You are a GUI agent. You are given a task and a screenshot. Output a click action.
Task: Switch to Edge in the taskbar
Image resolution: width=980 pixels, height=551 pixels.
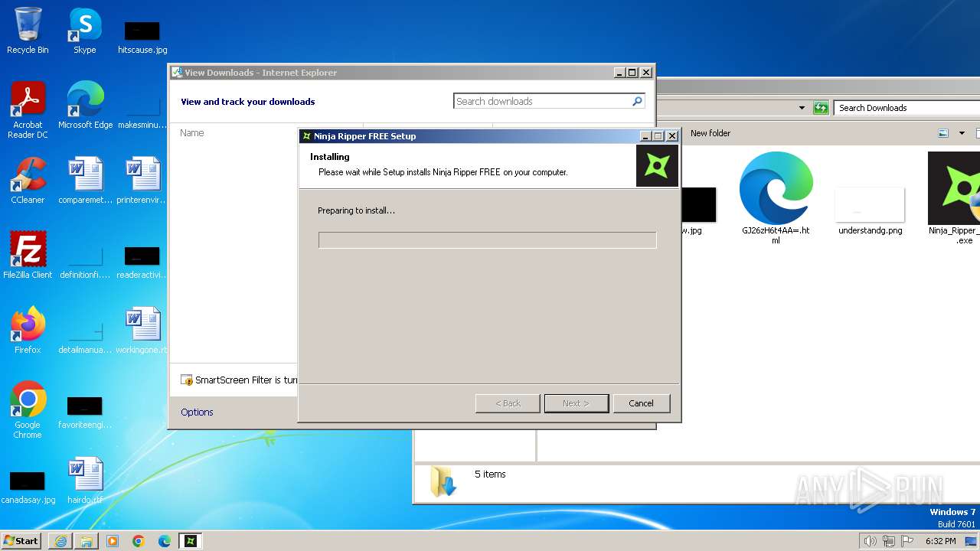pos(165,541)
